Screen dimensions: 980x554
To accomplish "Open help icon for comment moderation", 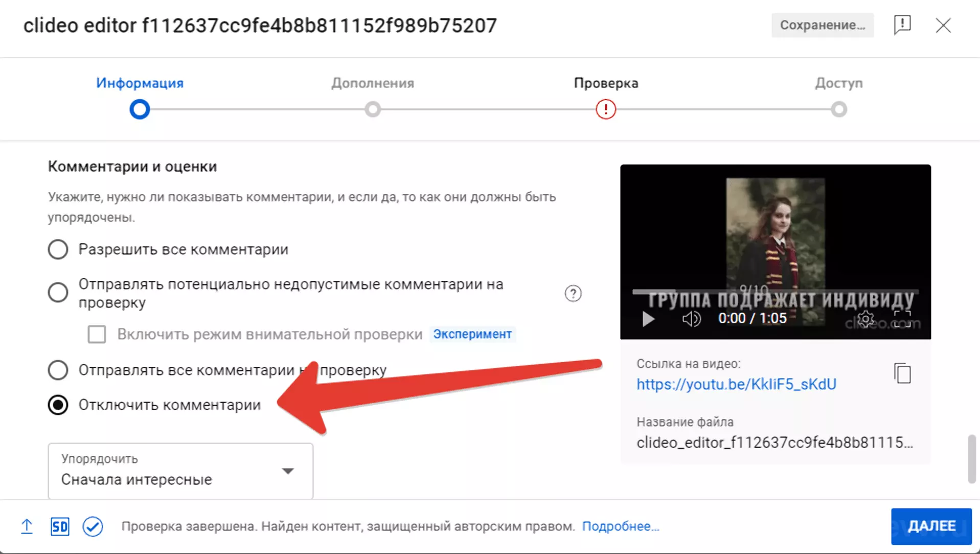I will coord(573,293).
